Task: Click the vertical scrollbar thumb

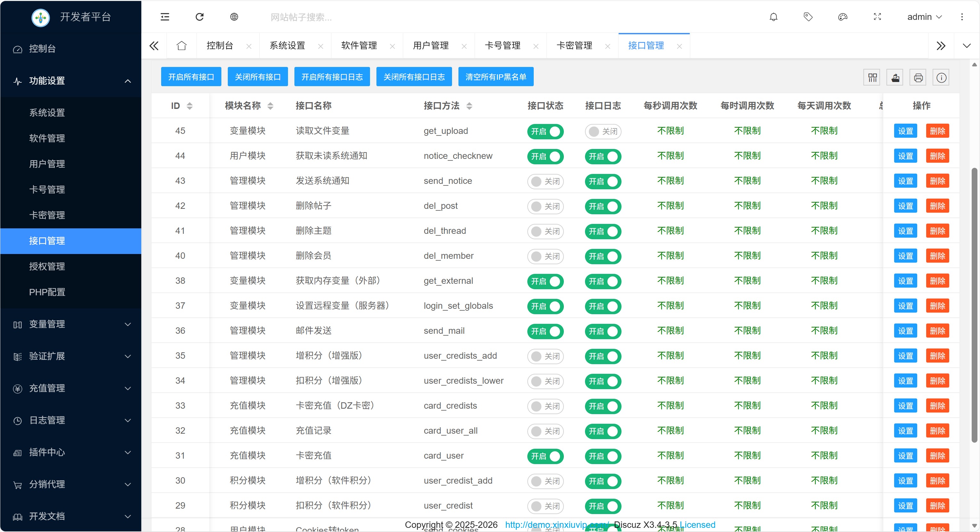Action: coord(974,304)
